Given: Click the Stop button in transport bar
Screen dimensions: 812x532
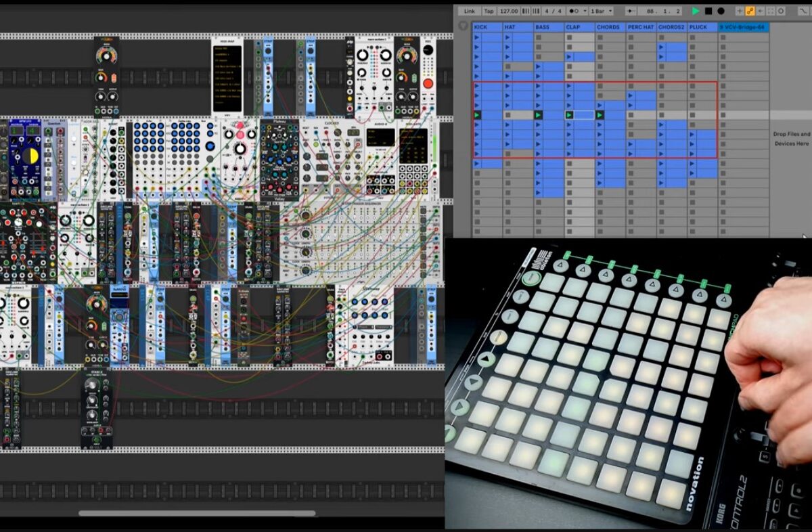Looking at the screenshot, I should point(708,11).
